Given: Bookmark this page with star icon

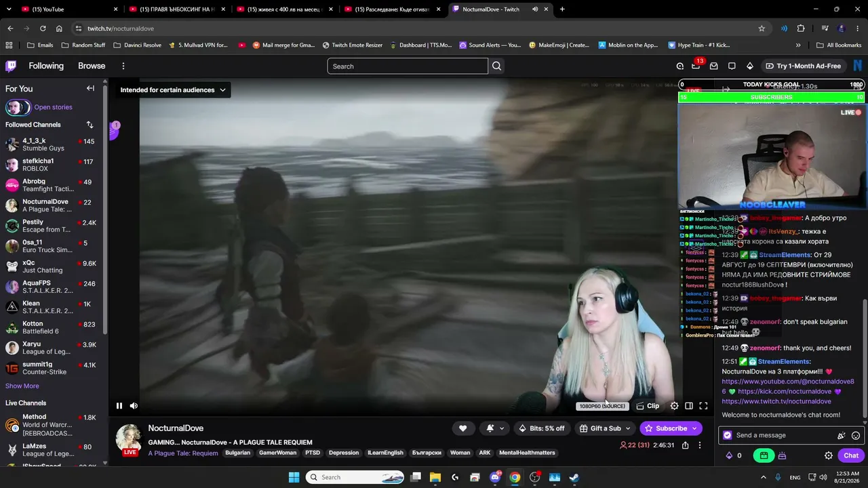Looking at the screenshot, I should (762, 28).
